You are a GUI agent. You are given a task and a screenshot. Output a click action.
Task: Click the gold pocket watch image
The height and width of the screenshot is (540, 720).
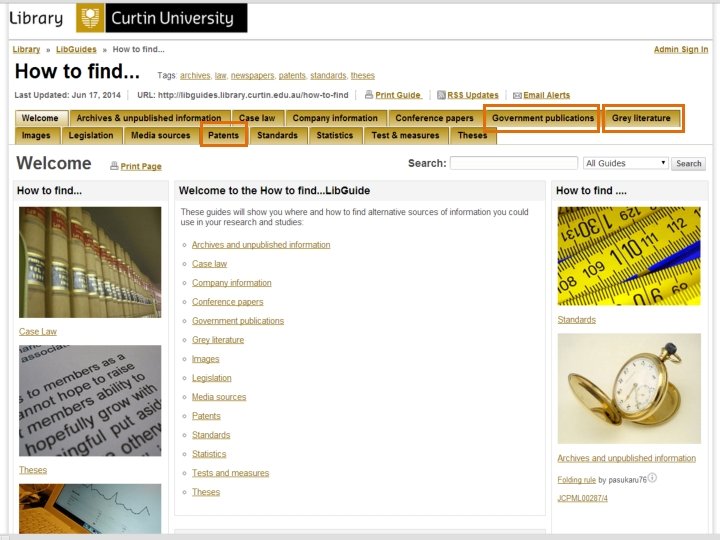[x=629, y=388]
